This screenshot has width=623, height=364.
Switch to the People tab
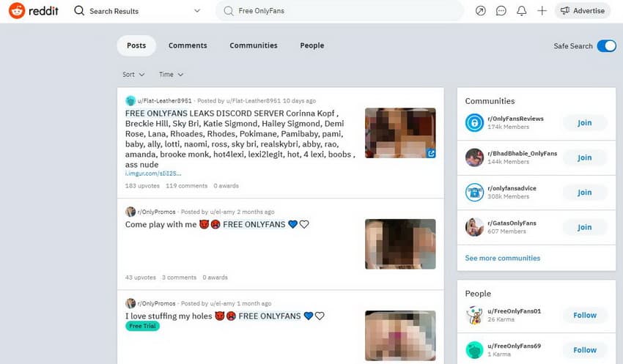[x=312, y=45]
